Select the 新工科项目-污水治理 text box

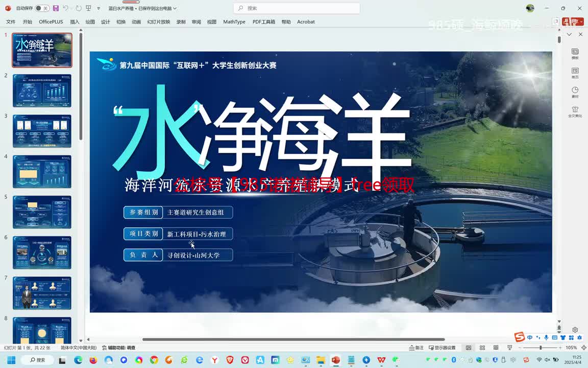click(197, 234)
